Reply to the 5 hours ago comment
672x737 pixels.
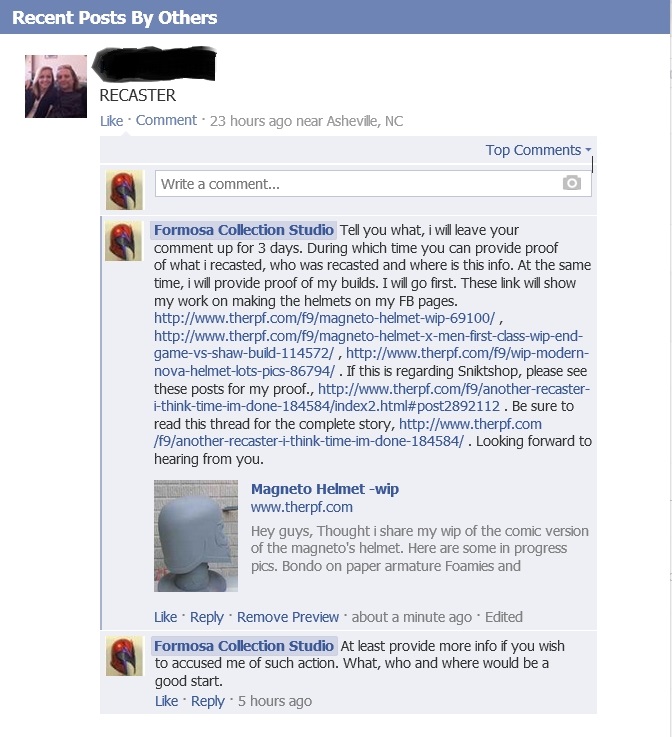pyautogui.click(x=208, y=701)
